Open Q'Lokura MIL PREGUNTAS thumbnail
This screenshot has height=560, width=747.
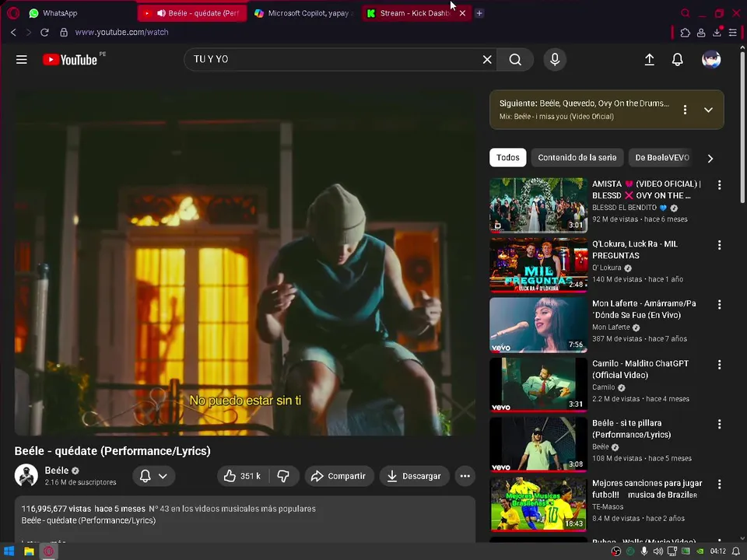(538, 265)
